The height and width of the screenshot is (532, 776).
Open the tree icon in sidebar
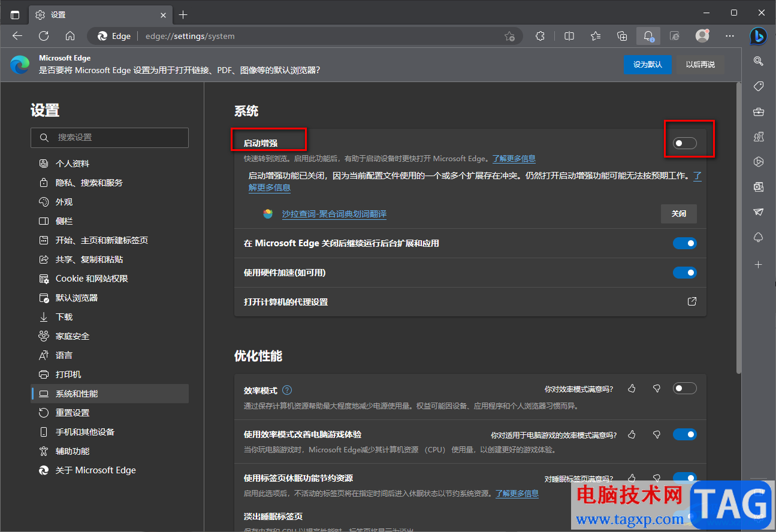pyautogui.click(x=759, y=237)
